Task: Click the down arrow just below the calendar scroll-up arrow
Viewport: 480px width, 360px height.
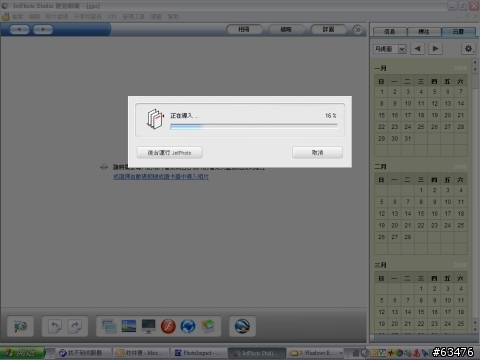Action: click(x=475, y=70)
